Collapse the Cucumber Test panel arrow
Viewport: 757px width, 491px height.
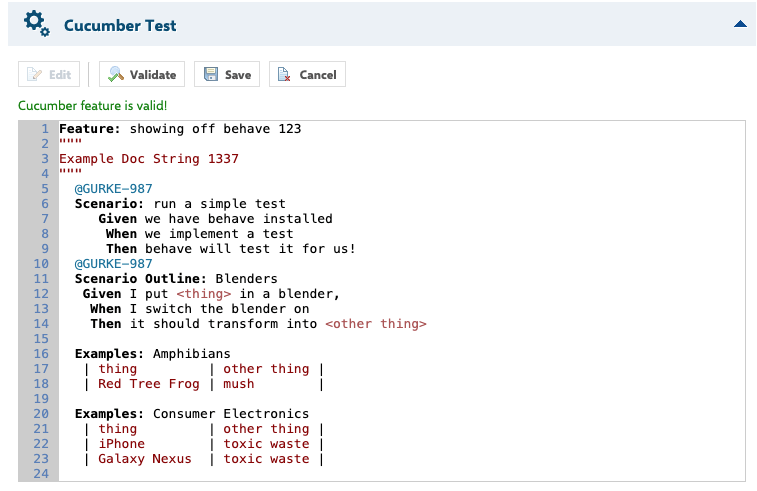pyautogui.click(x=740, y=24)
